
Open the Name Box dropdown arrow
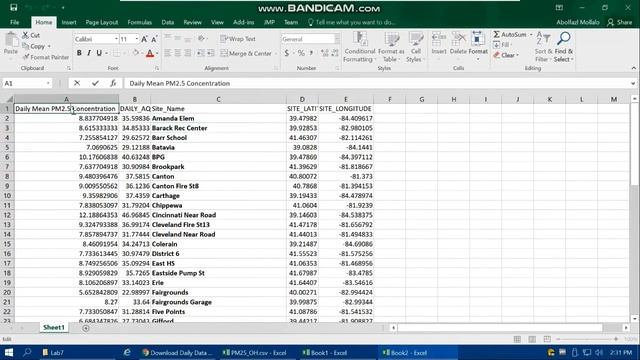(x=48, y=83)
